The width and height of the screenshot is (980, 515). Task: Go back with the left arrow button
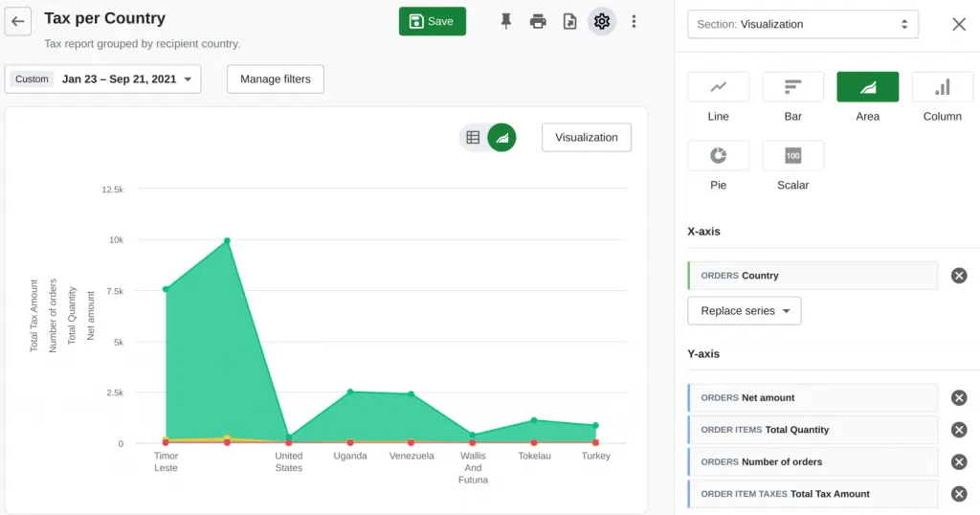coord(17,21)
